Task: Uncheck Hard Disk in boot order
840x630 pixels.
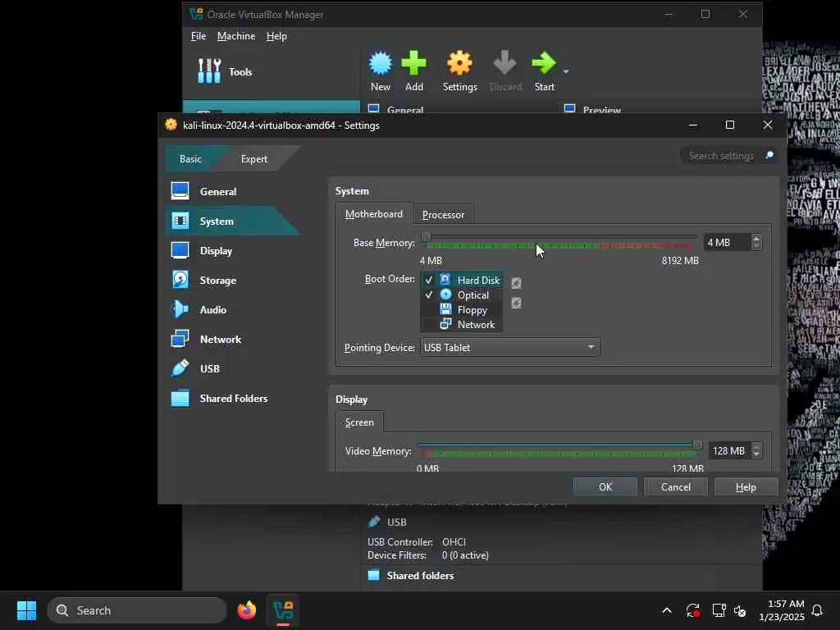Action: (x=428, y=281)
